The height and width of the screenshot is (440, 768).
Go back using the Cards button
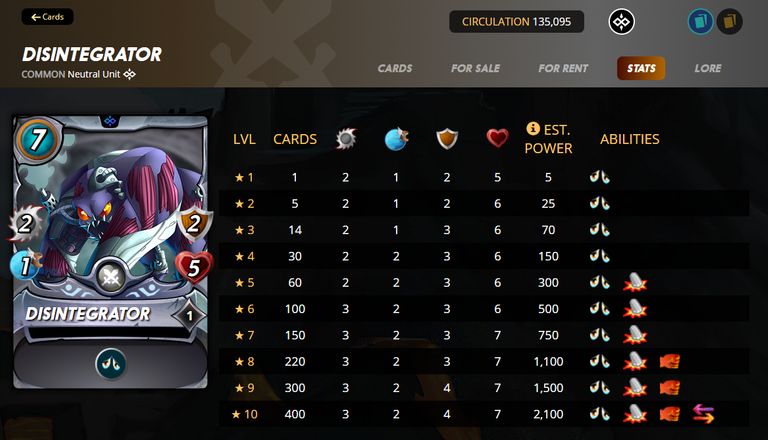pos(48,17)
